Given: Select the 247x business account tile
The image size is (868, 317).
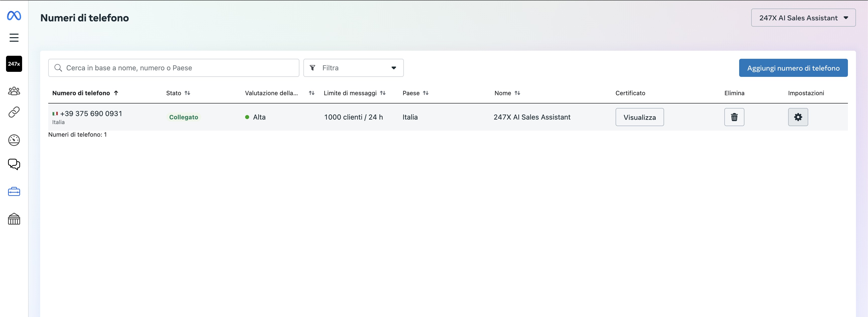Looking at the screenshot, I should 14,64.
